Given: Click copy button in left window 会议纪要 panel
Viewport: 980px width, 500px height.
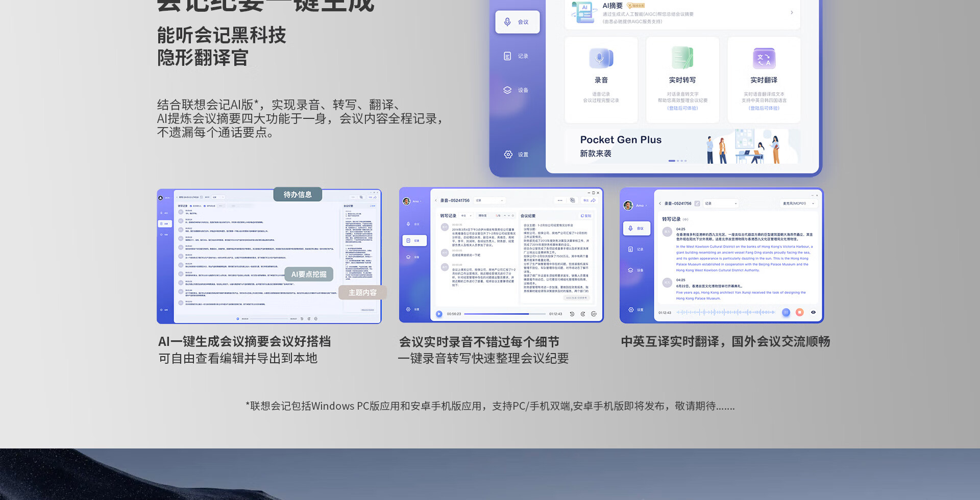Looking at the screenshot, I should coord(373,206).
